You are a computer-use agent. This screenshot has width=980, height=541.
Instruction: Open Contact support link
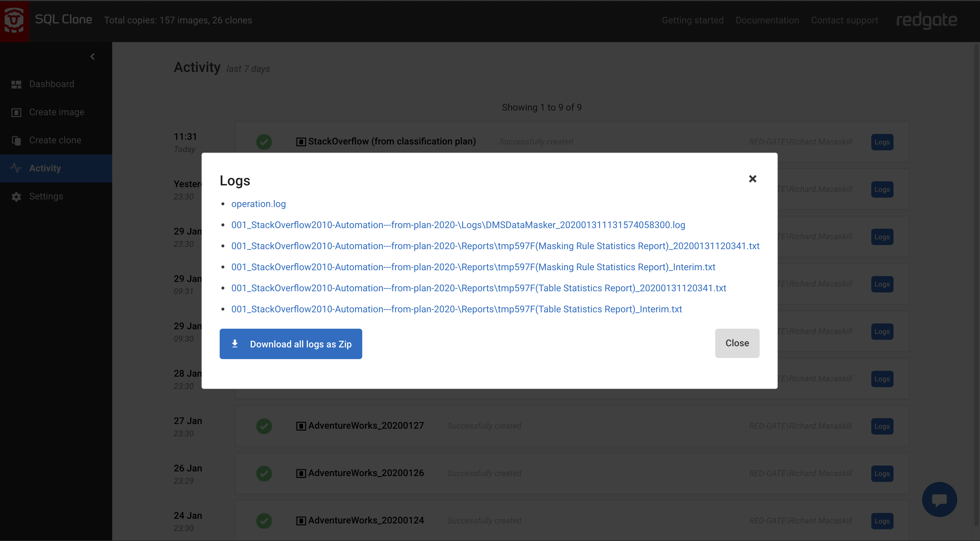[844, 20]
